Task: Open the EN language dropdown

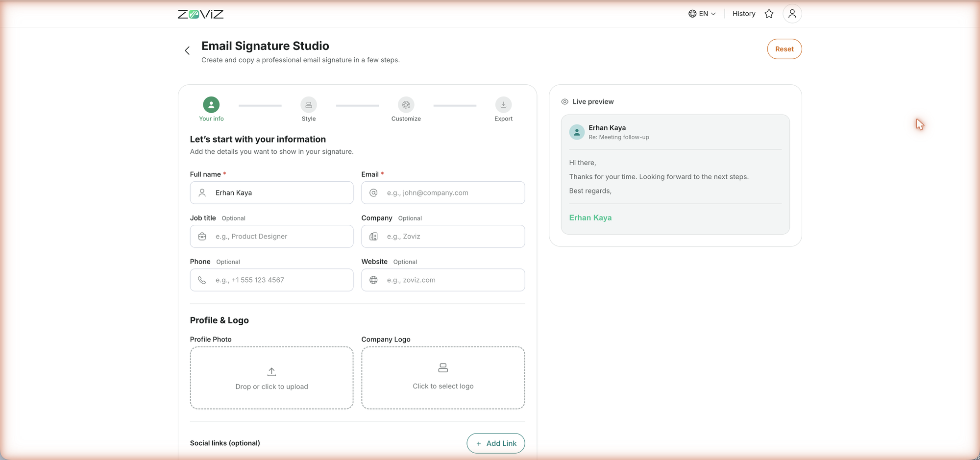Action: [x=702, y=14]
